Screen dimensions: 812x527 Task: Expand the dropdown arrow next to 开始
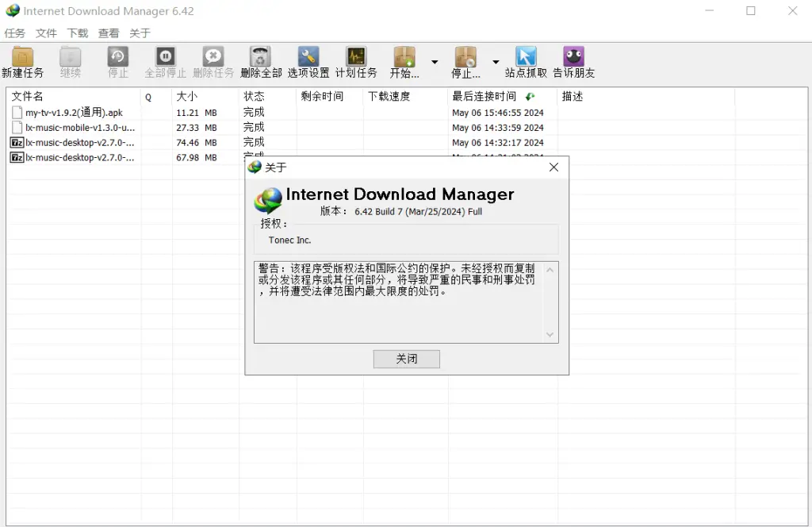435,62
